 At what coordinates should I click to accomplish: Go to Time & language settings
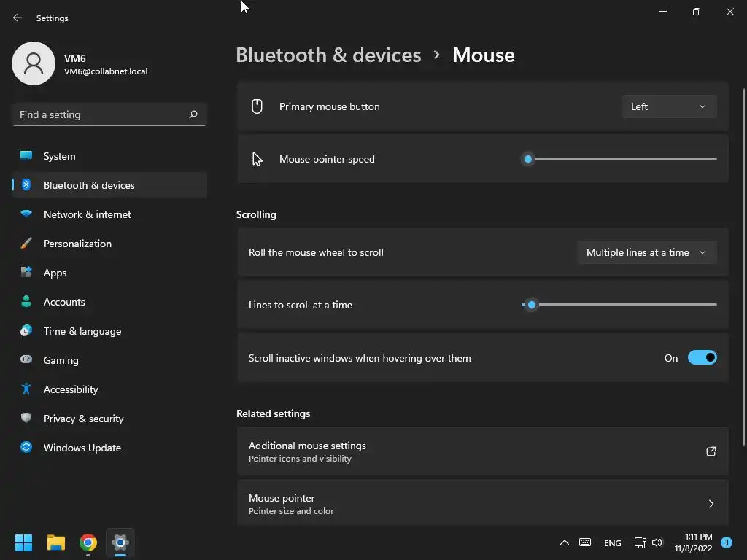(82, 331)
